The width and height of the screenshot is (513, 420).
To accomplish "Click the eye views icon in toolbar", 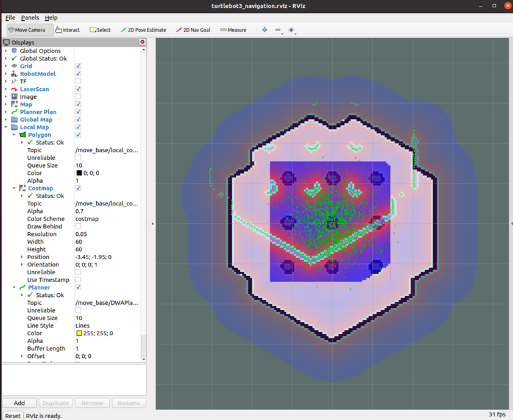I will click(291, 30).
